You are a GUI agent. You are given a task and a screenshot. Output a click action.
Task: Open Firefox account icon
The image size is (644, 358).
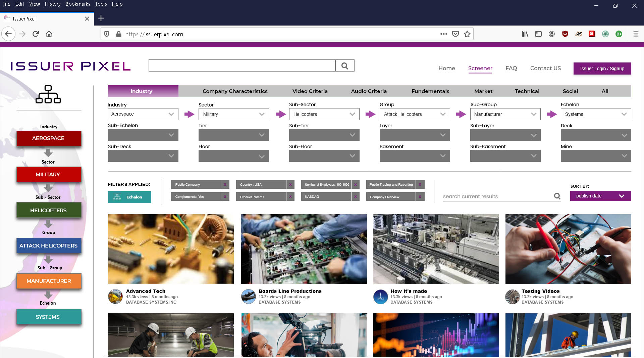click(552, 34)
